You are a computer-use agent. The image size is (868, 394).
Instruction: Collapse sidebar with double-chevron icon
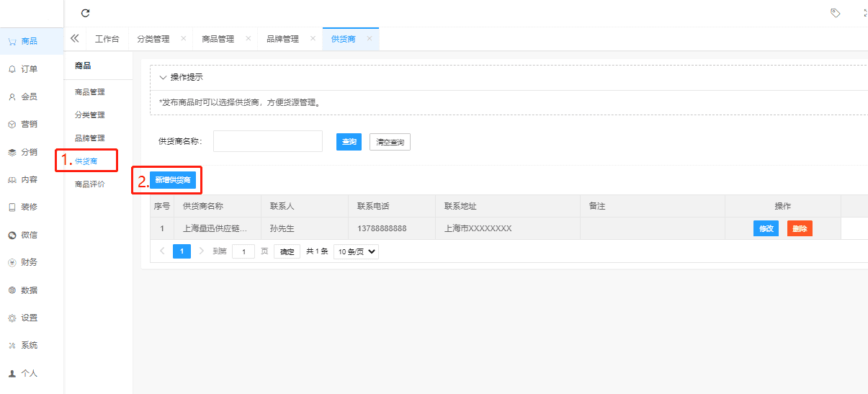point(74,38)
